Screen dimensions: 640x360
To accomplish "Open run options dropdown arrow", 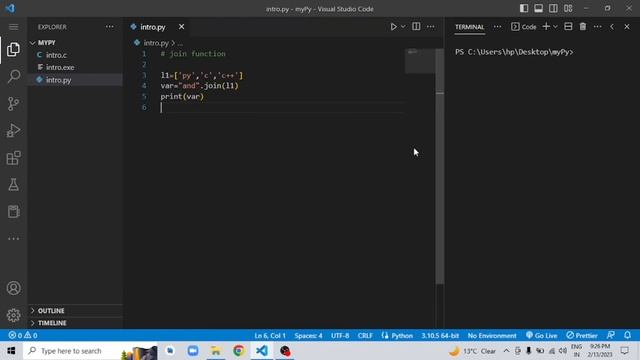I will 403,27.
